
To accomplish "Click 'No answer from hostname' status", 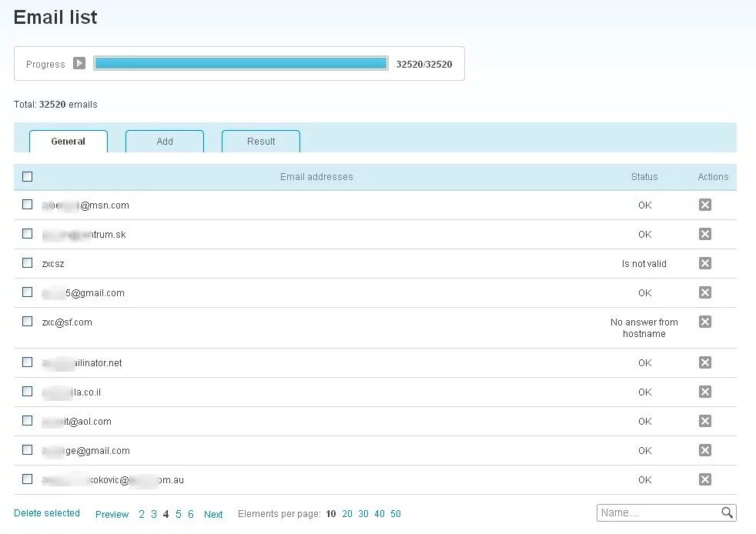I will coord(644,328).
